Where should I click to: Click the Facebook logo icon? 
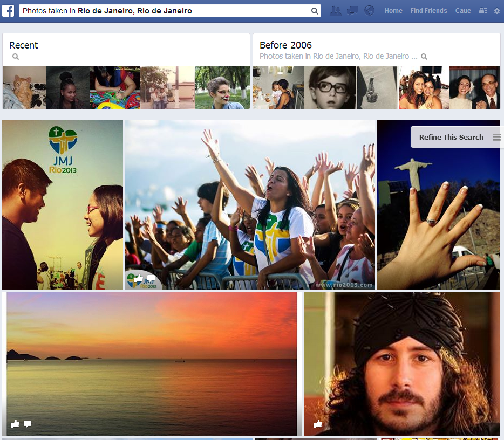point(8,11)
